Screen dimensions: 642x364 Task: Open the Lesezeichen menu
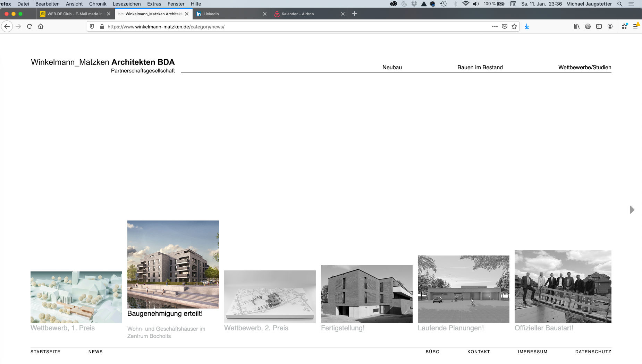(x=127, y=4)
